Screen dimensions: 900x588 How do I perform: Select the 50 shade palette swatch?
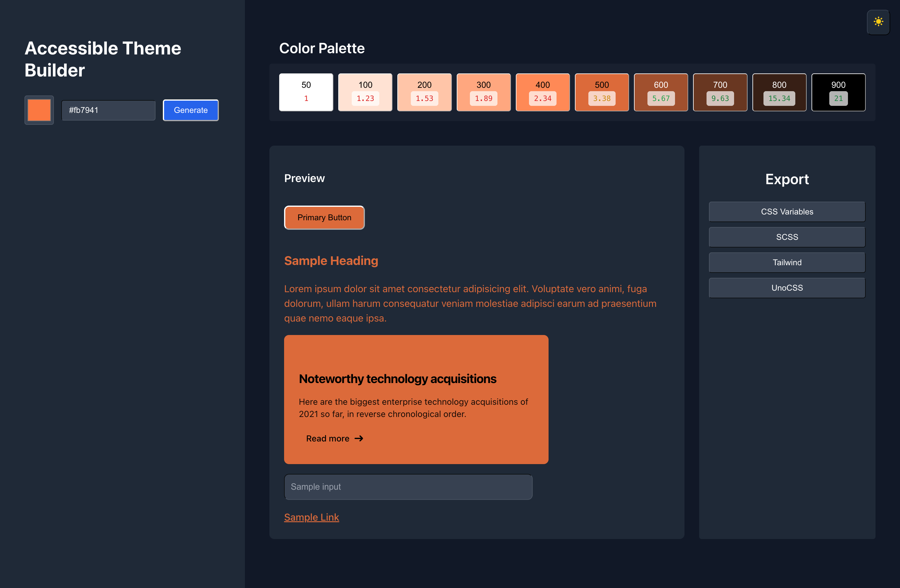coord(306,92)
